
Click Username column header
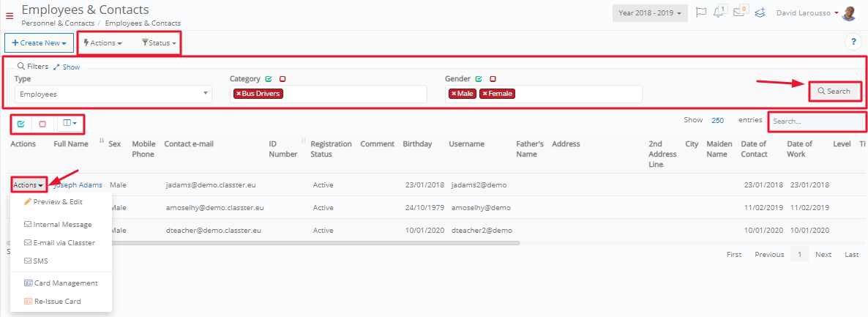coord(467,144)
